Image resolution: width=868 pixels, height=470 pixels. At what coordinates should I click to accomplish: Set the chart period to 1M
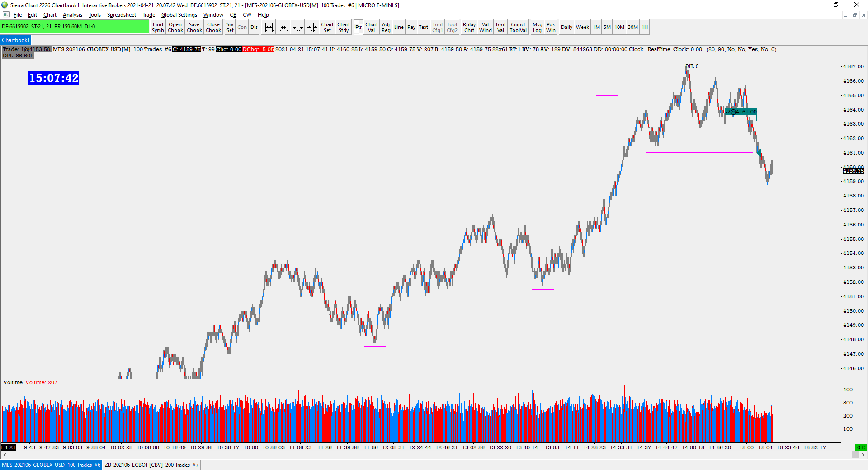[x=596, y=27]
